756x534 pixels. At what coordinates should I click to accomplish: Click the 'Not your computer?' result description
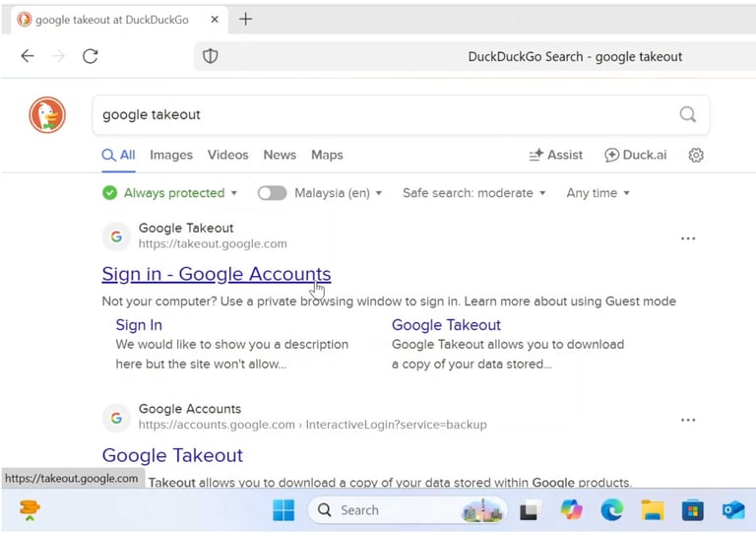[389, 301]
